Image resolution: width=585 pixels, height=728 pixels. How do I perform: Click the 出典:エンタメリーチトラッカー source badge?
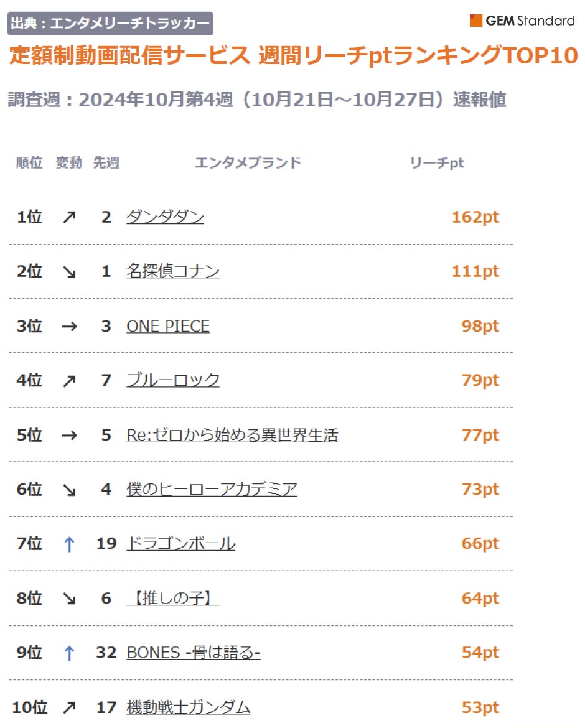110,24
